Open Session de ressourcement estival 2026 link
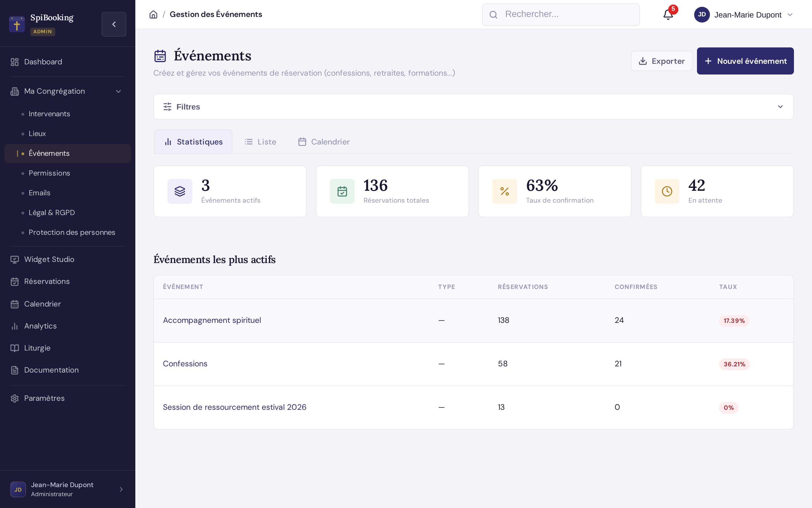This screenshot has height=508, width=812. 235,407
